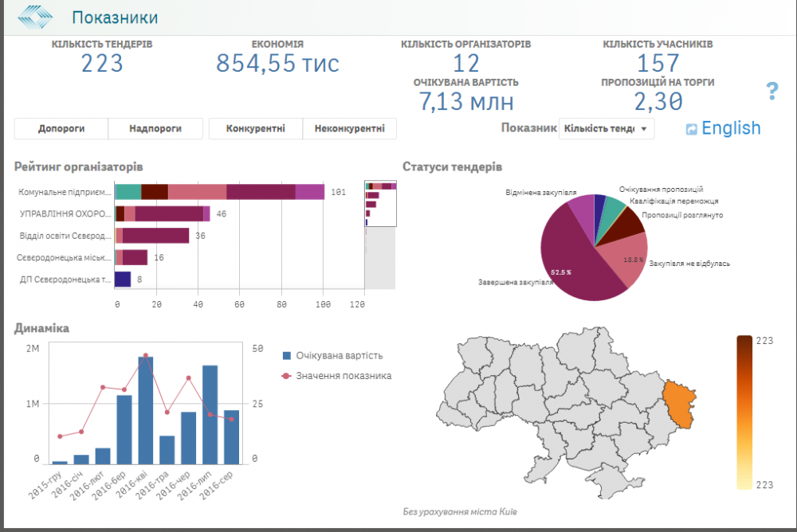The width and height of the screenshot is (797, 532).
Task: Click the language switch icon beside English
Action: (x=691, y=129)
